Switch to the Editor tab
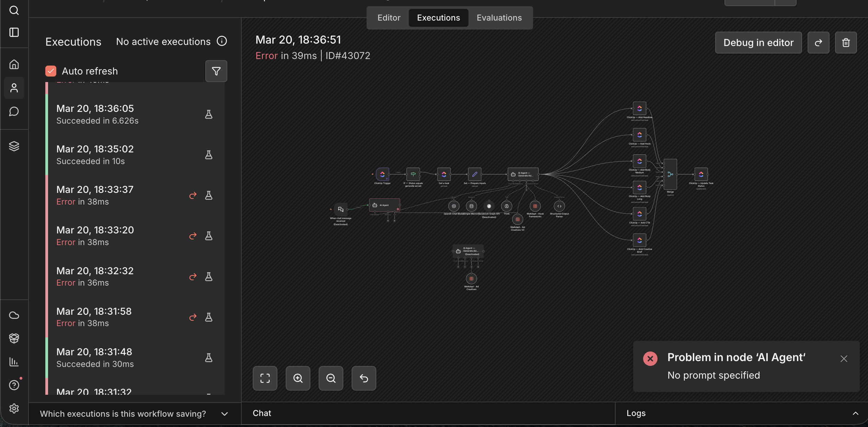 (389, 18)
